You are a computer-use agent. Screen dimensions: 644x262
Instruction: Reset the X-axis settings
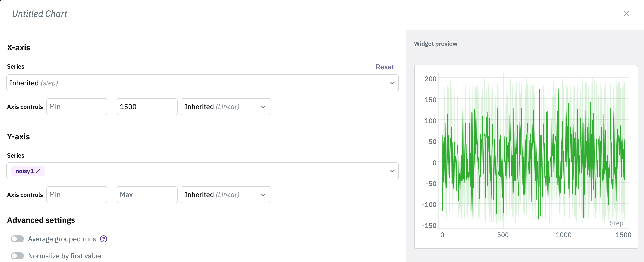385,67
